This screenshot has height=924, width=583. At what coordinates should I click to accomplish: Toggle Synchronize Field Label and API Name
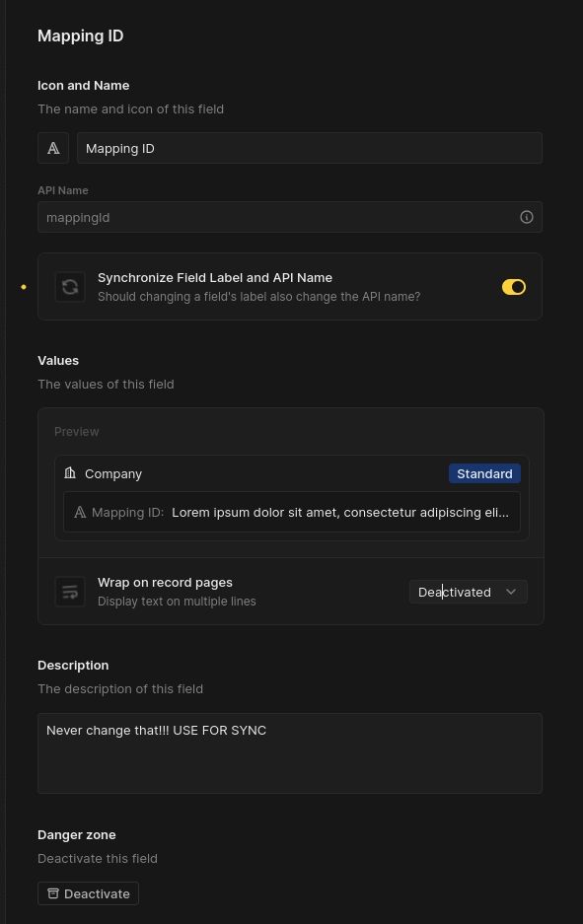513,287
